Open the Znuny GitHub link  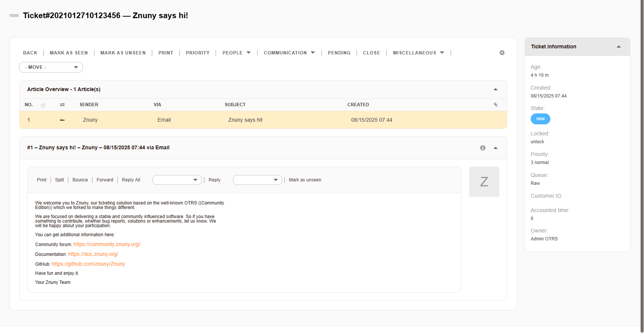point(88,264)
